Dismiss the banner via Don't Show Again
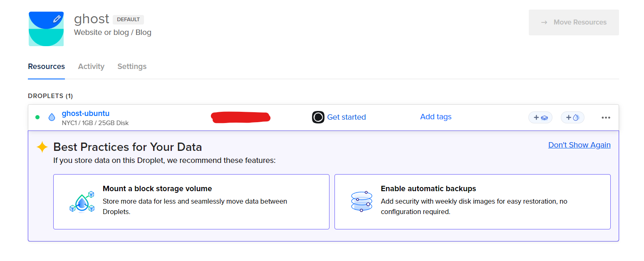 (x=579, y=145)
